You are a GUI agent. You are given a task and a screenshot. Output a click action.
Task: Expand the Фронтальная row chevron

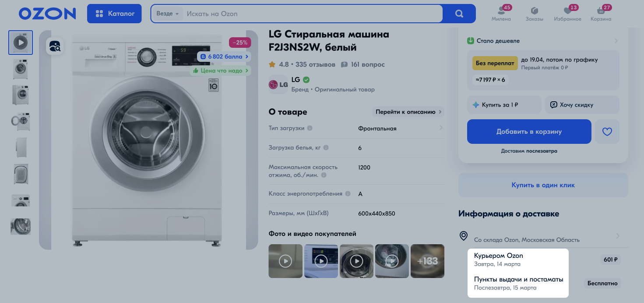(x=440, y=128)
